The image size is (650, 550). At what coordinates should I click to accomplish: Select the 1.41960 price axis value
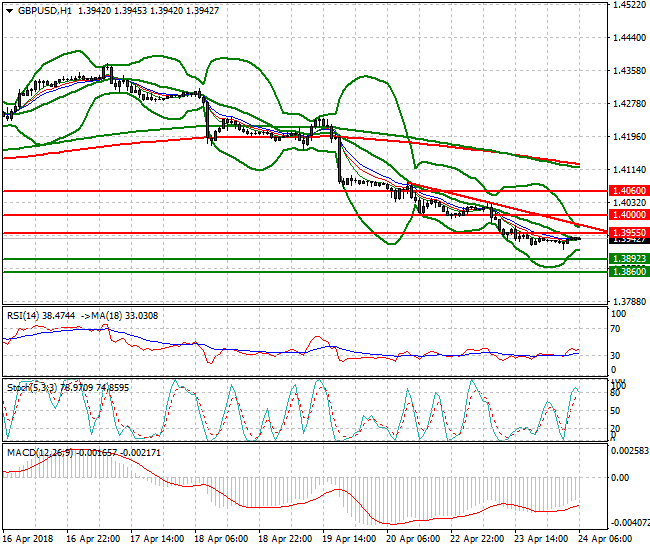[629, 136]
